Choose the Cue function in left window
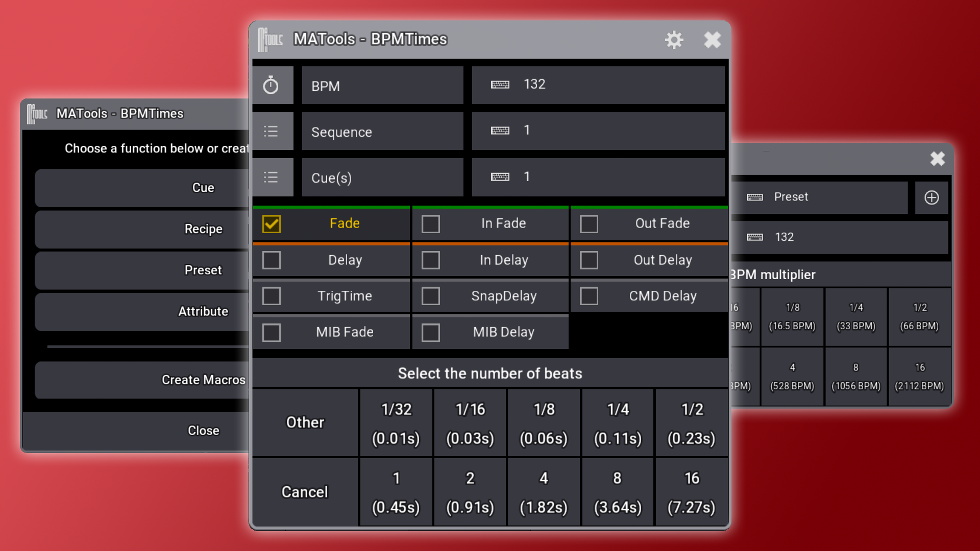Screen dimensions: 980x551 click(142, 188)
